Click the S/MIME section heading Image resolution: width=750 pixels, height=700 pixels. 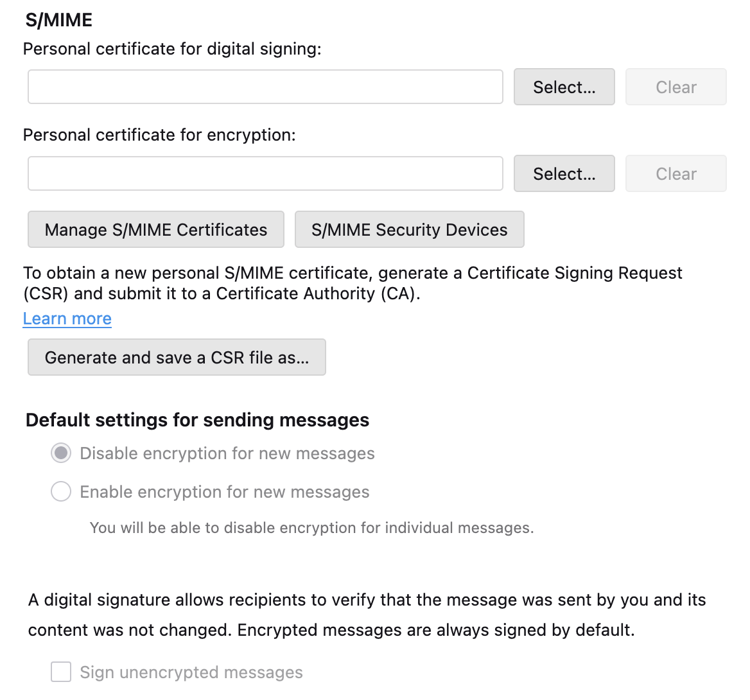click(x=59, y=20)
